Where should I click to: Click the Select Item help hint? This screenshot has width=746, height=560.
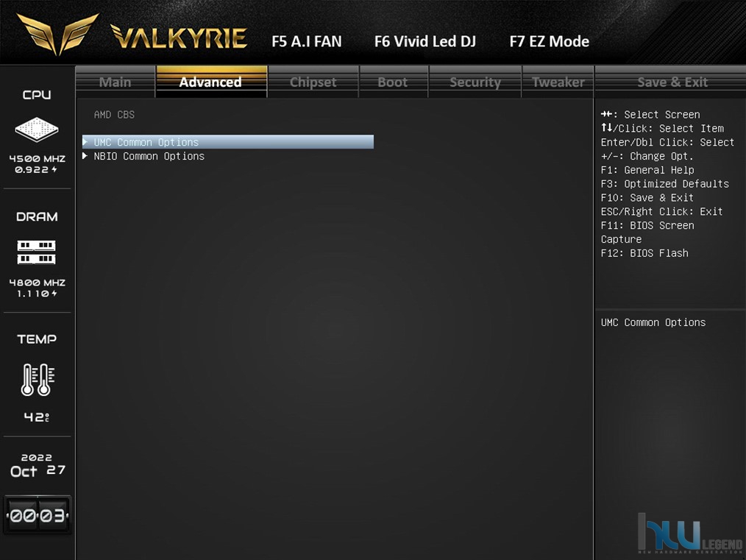pyautogui.click(x=662, y=129)
